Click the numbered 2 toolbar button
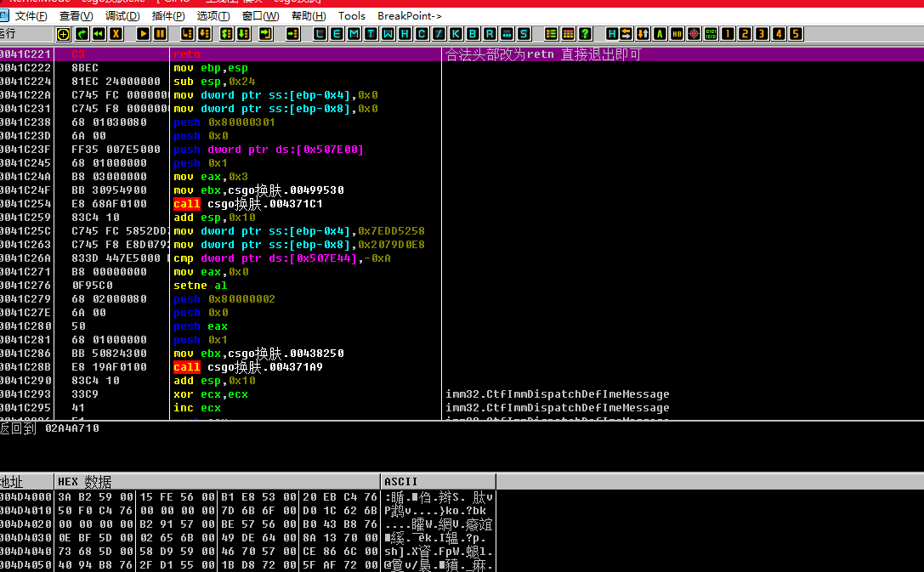This screenshot has width=924, height=572. point(745,34)
